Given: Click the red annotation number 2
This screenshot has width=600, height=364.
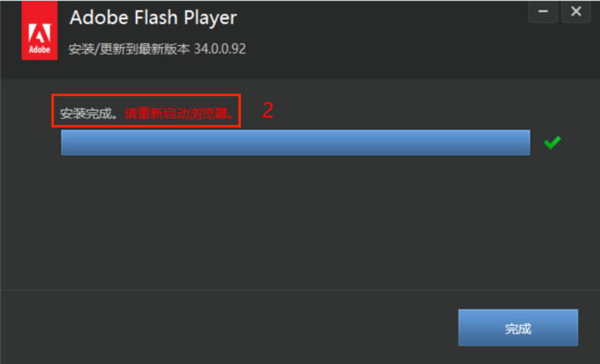Looking at the screenshot, I should (x=268, y=111).
